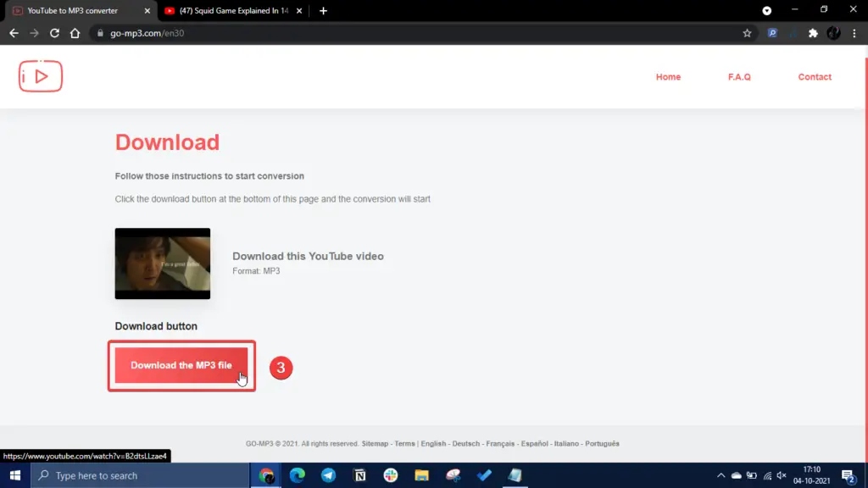868x488 pixels.
Task: Open Microsoft Edge from the taskbar
Action: tap(298, 475)
